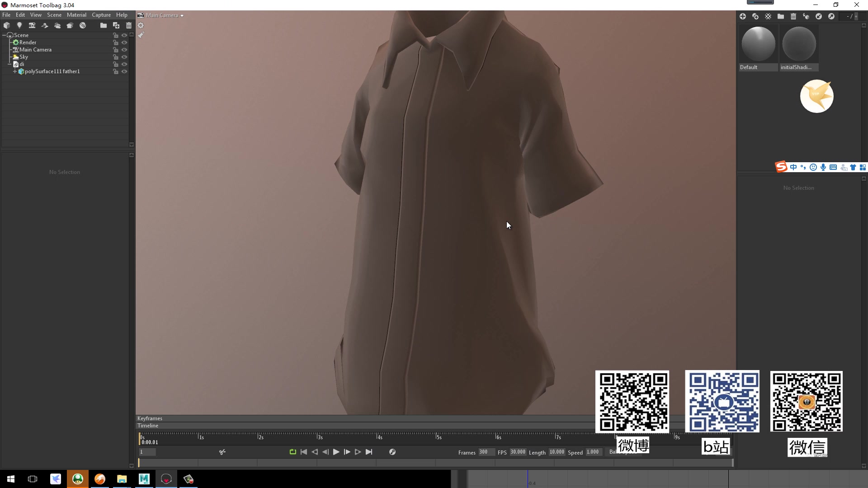Add a shadow catcher object
Viewport: 868px width, 488px height.
[x=44, y=25]
